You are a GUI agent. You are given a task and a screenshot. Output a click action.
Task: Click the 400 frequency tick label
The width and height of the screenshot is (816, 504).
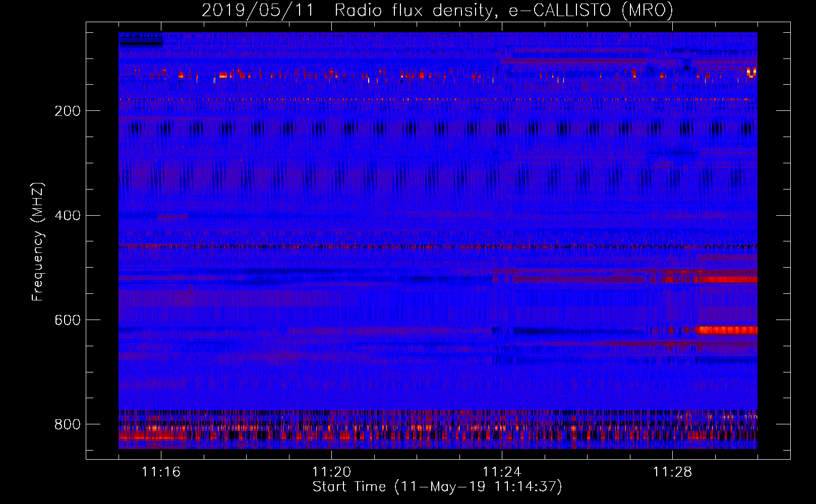(67, 216)
